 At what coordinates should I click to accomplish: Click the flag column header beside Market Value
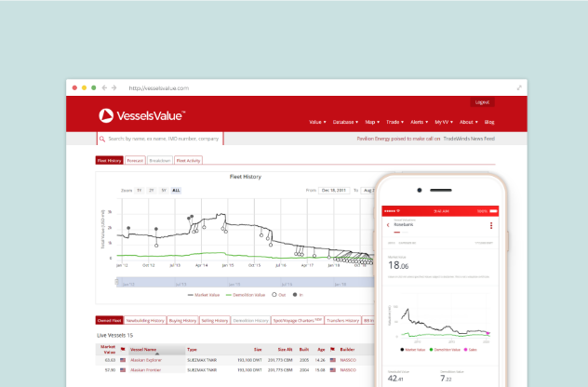pyautogui.click(x=123, y=349)
